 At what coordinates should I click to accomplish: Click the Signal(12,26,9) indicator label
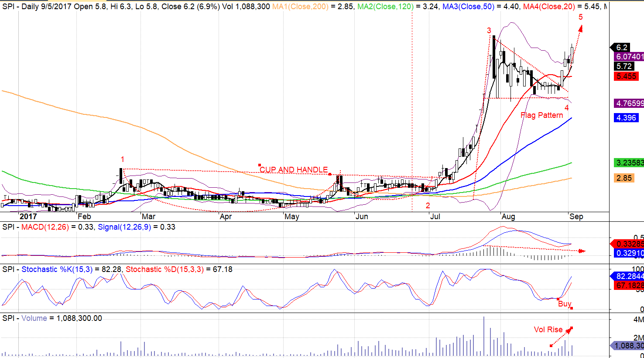click(x=124, y=227)
